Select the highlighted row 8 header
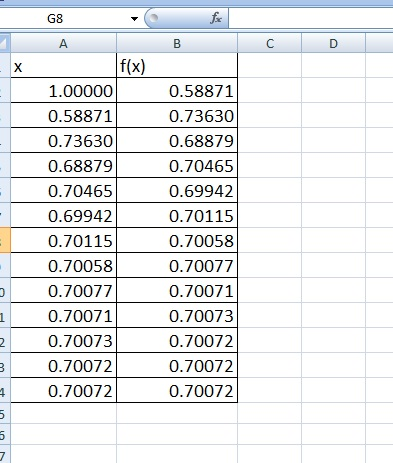This screenshot has width=393, height=463. click(x=5, y=240)
